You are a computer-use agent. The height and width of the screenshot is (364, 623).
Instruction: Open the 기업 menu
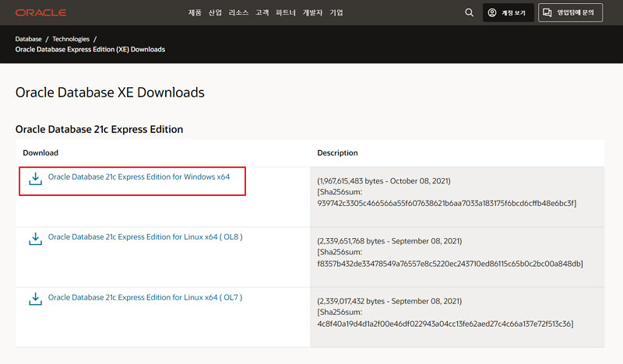336,12
